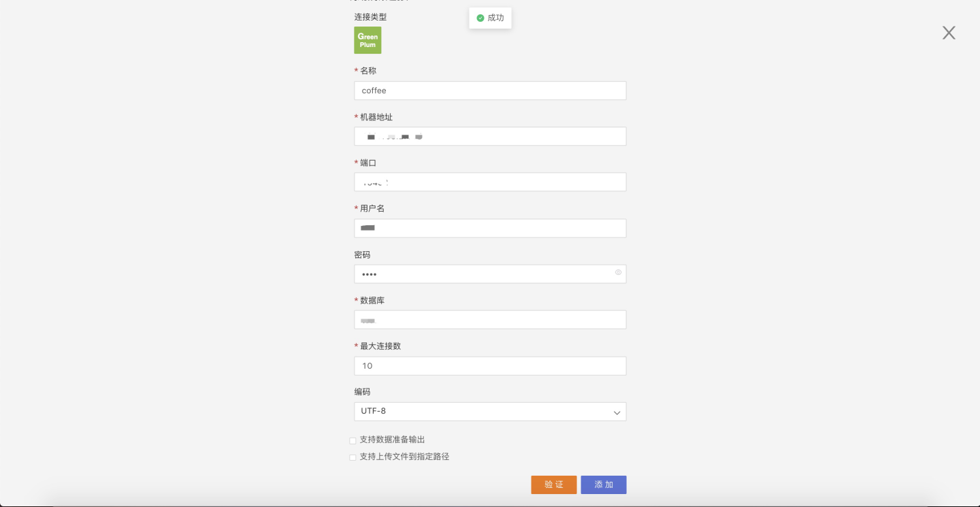This screenshot has height=507, width=980.
Task: Edit the 最大连接数 field showing 10
Action: point(489,365)
